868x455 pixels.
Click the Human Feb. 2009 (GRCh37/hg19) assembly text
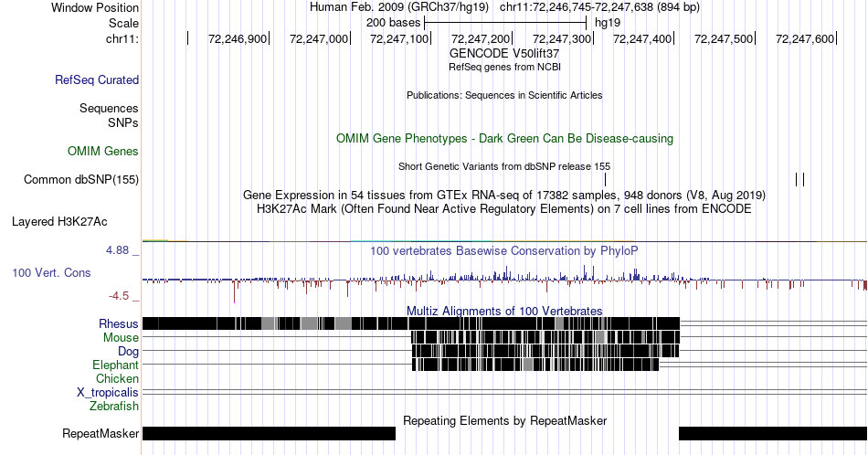399,7
